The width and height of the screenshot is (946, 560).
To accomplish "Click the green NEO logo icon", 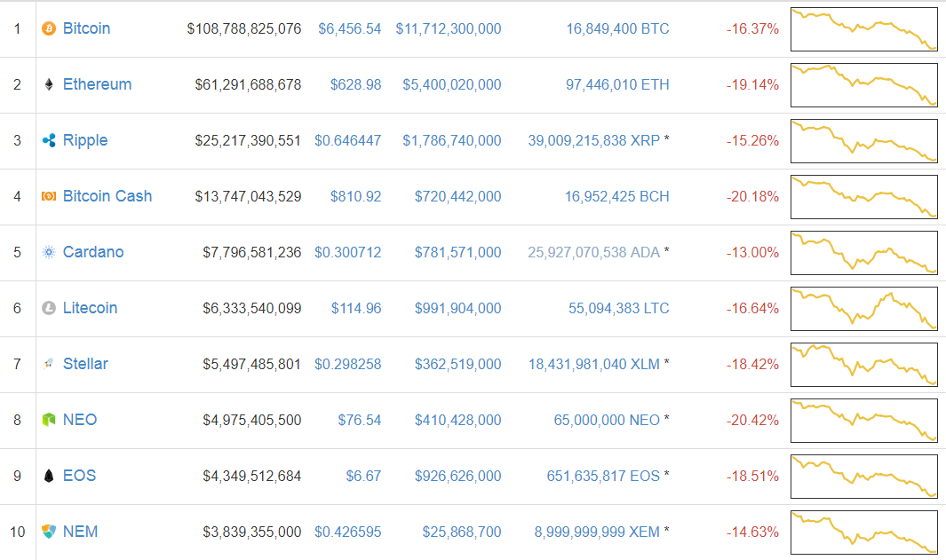I will click(49, 420).
